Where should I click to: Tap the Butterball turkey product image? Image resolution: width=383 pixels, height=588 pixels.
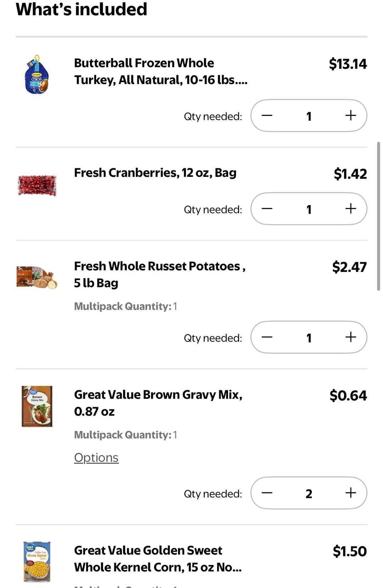click(37, 75)
